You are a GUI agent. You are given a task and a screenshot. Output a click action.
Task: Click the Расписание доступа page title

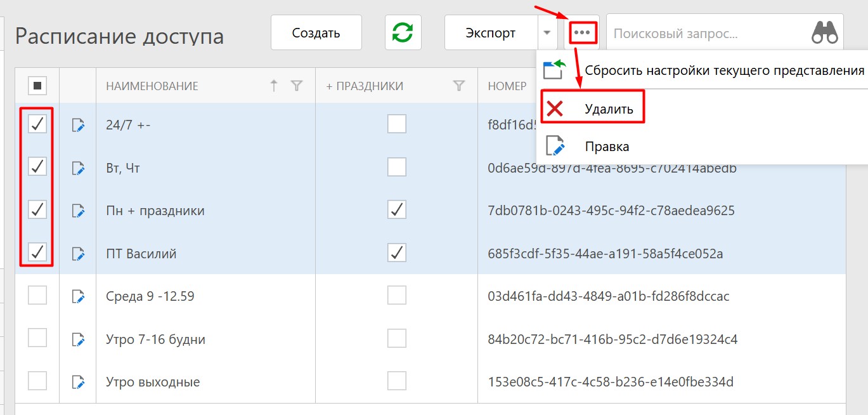[x=119, y=36]
